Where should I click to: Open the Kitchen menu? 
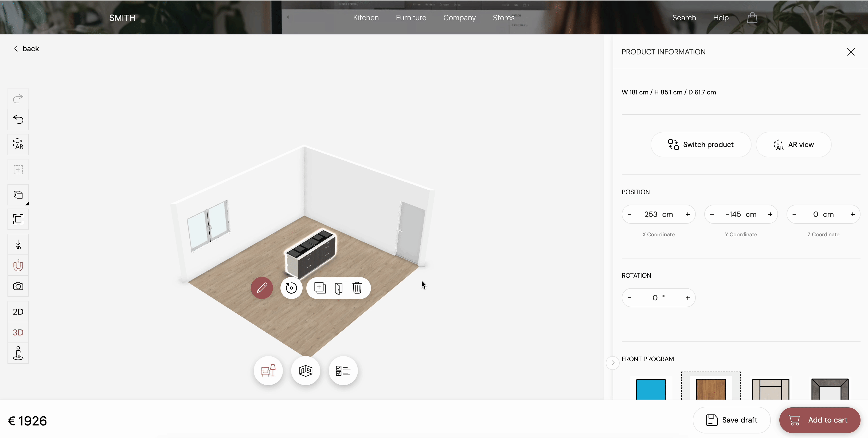pyautogui.click(x=366, y=18)
